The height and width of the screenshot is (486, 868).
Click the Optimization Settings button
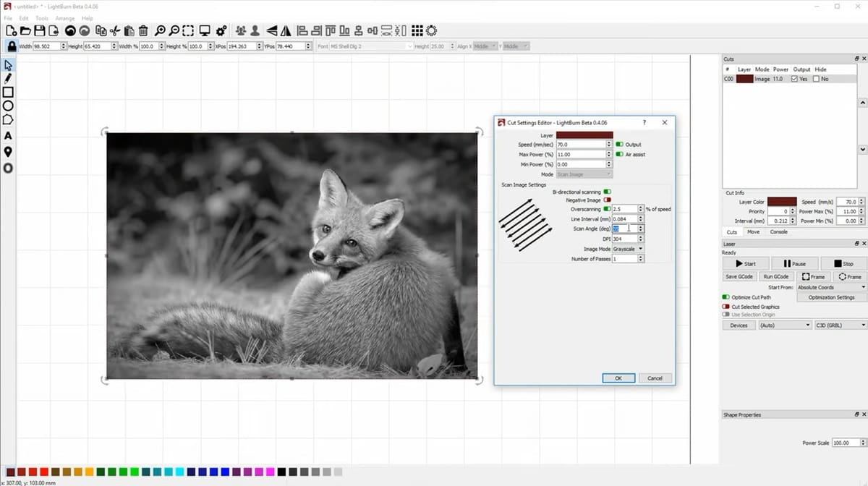coord(831,297)
